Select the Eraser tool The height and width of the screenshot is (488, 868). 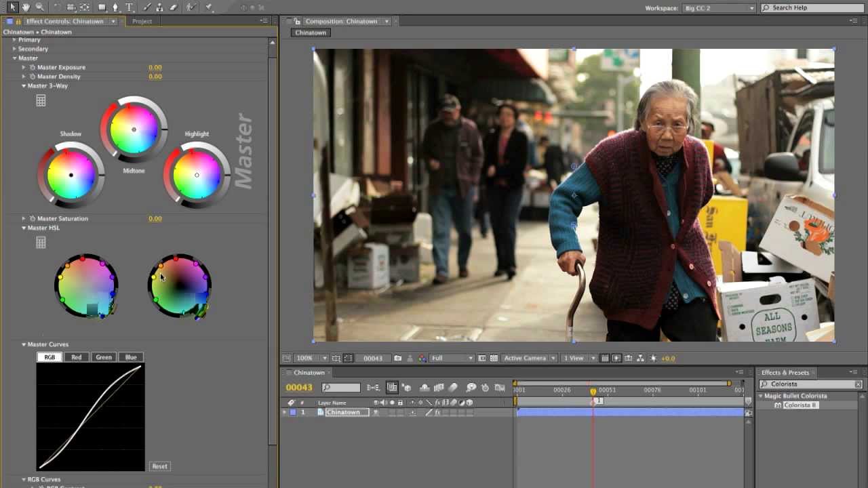click(174, 7)
